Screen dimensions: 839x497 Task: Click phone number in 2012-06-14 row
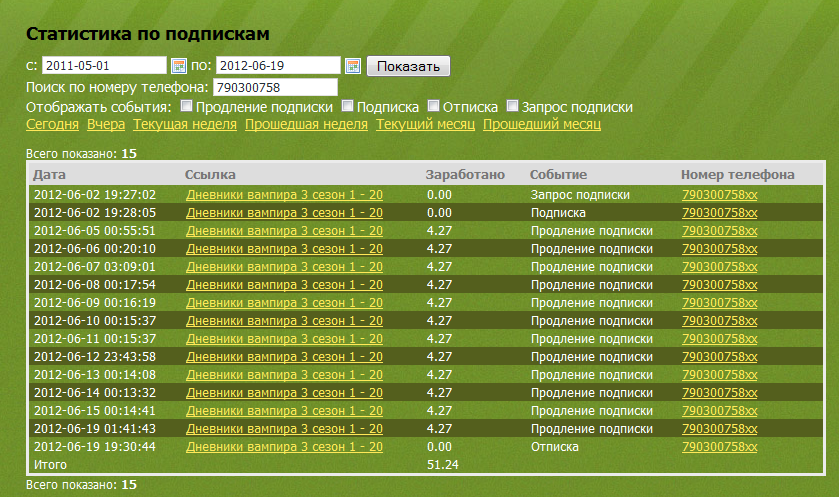click(720, 393)
